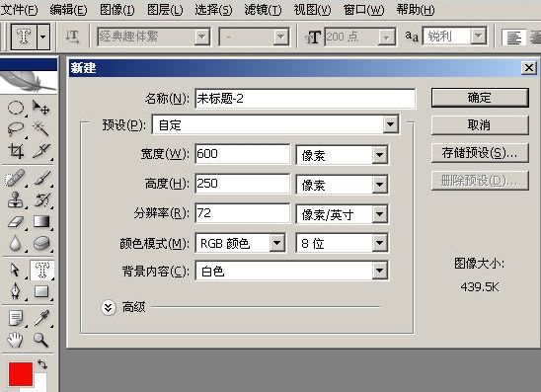Image resolution: width=541 pixels, height=392 pixels.
Task: Open the 视图 View menu
Action: coord(312,9)
